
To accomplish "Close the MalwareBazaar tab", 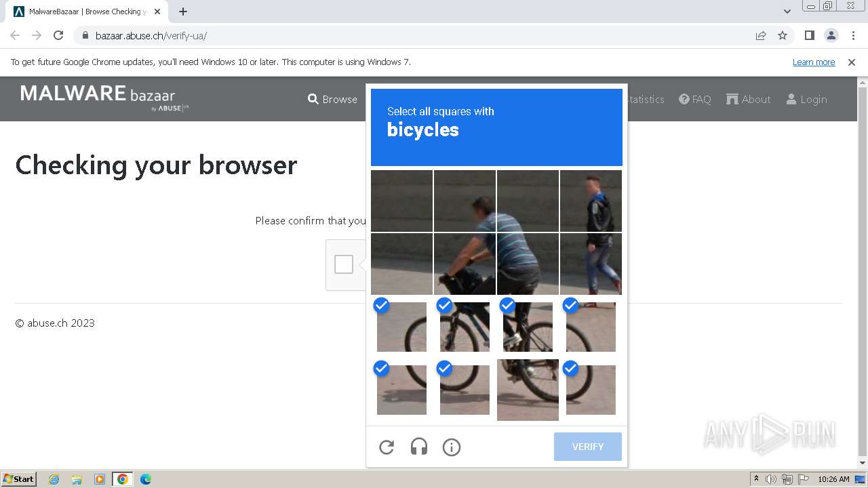I will click(157, 12).
